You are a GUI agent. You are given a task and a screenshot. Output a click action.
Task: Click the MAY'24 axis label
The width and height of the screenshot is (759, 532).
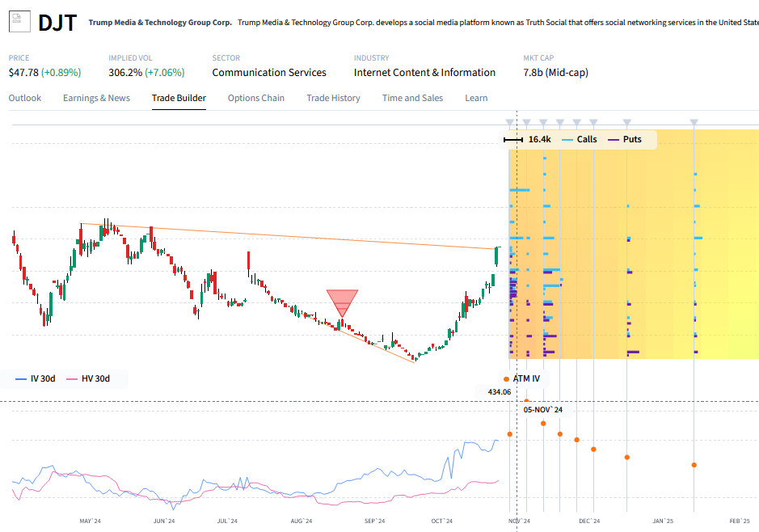click(x=90, y=521)
